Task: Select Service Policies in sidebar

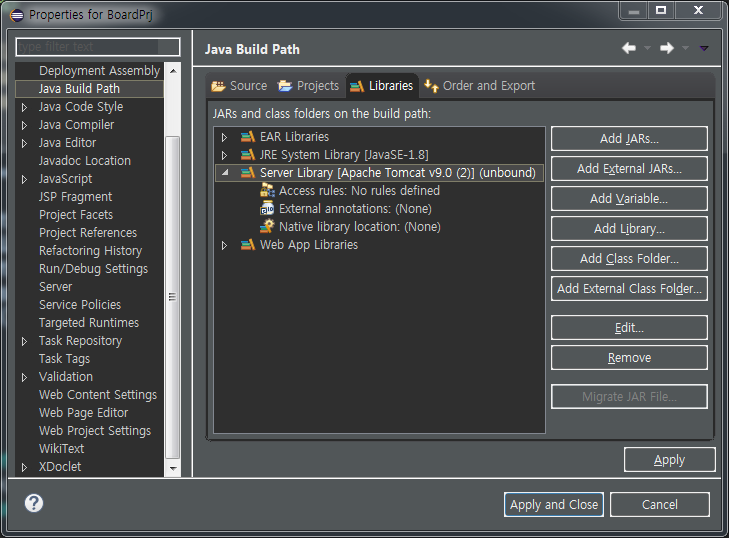Action: pyautogui.click(x=80, y=305)
